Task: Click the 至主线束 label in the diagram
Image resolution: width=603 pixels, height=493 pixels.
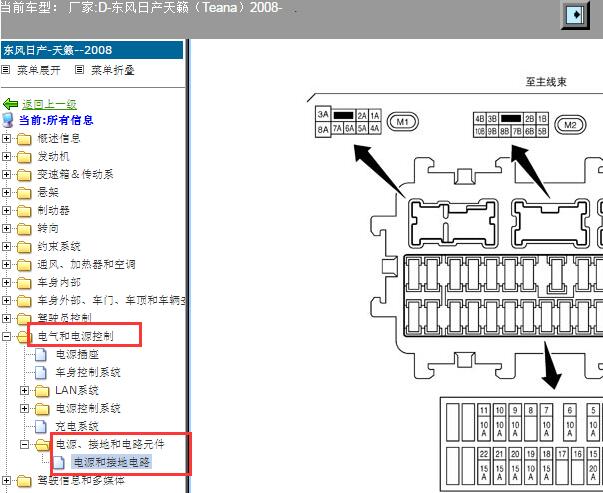Action: 546,82
